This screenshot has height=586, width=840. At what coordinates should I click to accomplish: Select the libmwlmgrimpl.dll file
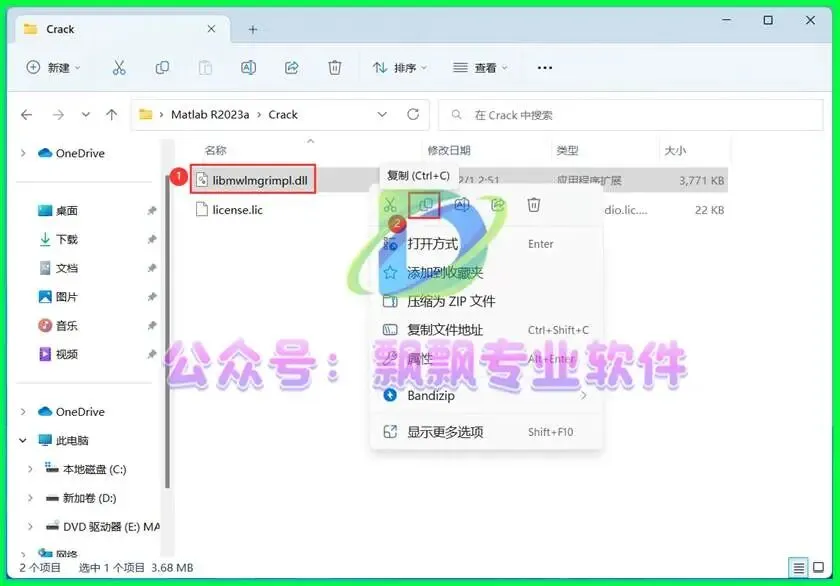point(260,181)
